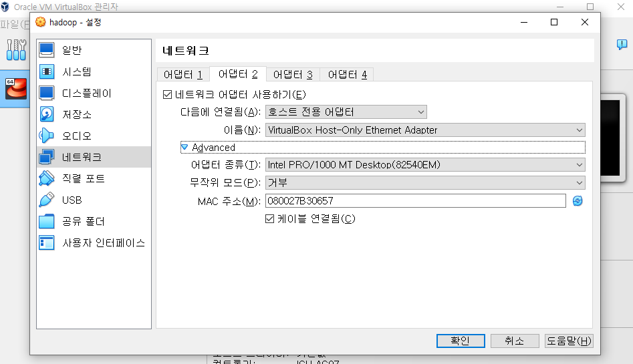The image size is (633, 364).
Task: Click the 도움말 button
Action: click(569, 341)
